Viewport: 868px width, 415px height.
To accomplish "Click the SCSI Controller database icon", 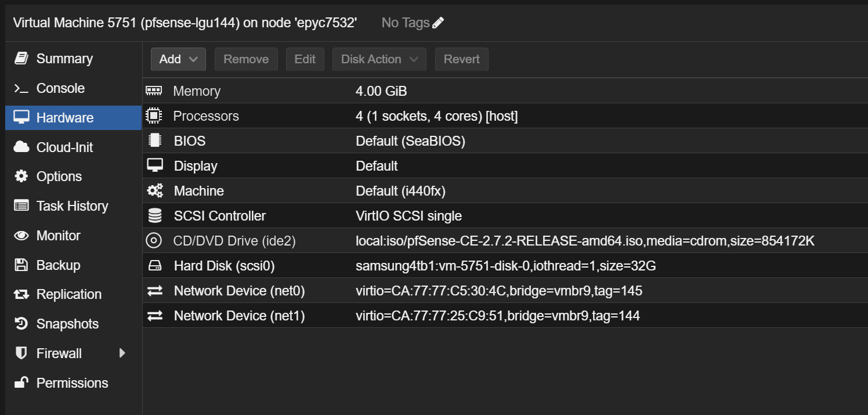I will [154, 216].
